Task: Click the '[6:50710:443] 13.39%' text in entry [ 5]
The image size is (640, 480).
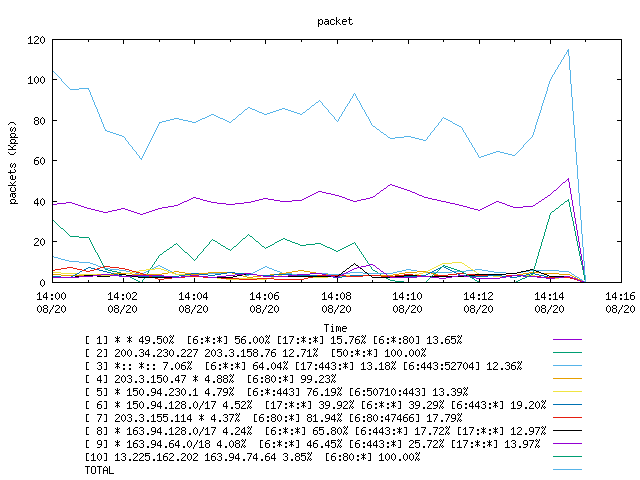Action: (x=409, y=392)
